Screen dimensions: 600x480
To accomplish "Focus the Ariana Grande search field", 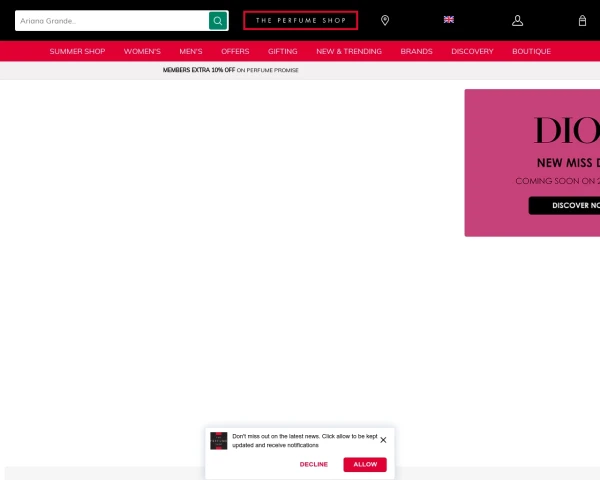I will (112, 21).
